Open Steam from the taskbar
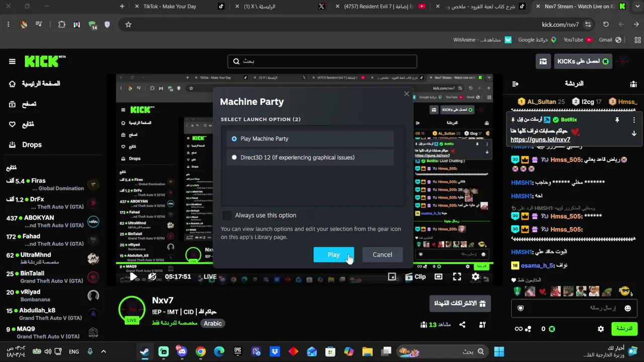This screenshot has height=362, width=644. tap(145, 352)
